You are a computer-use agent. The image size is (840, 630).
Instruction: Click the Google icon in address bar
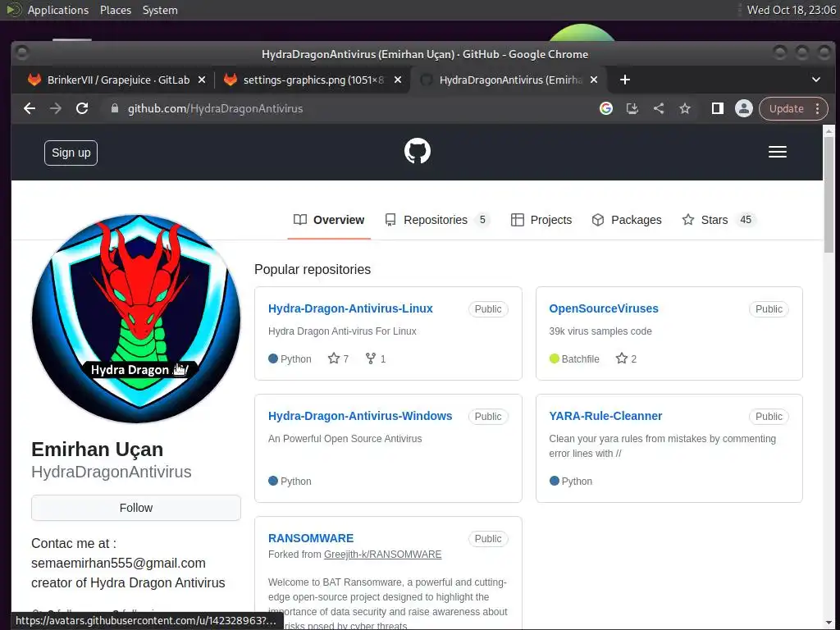coord(606,109)
